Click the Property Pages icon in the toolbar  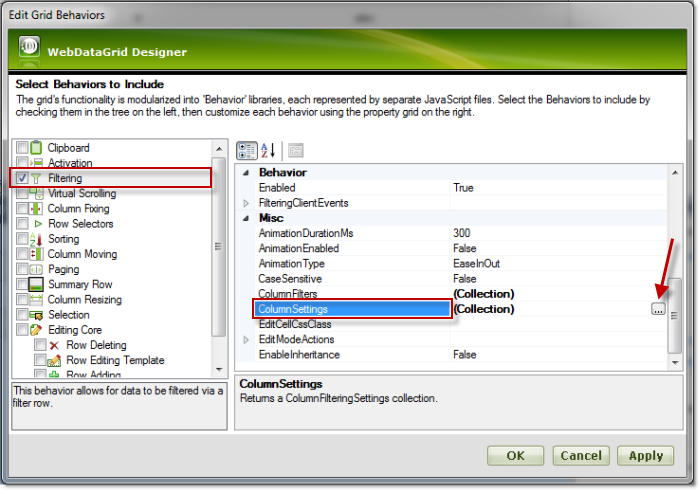pos(295,151)
